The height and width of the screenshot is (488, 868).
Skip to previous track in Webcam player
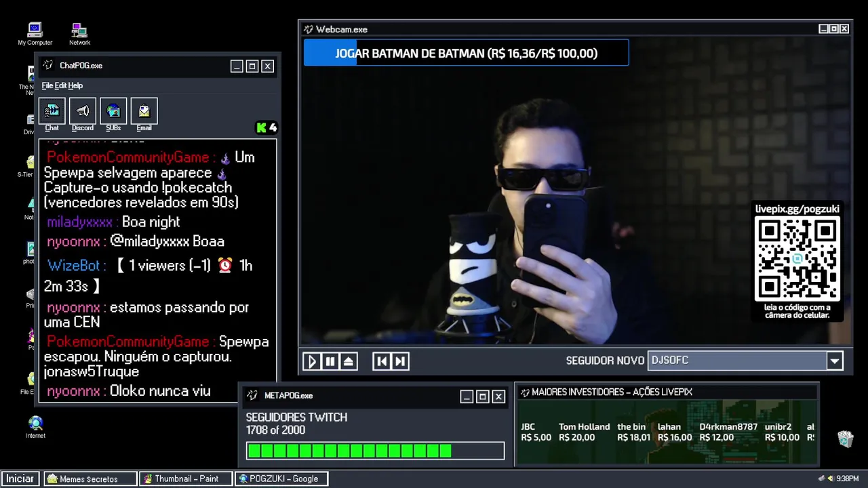click(382, 361)
